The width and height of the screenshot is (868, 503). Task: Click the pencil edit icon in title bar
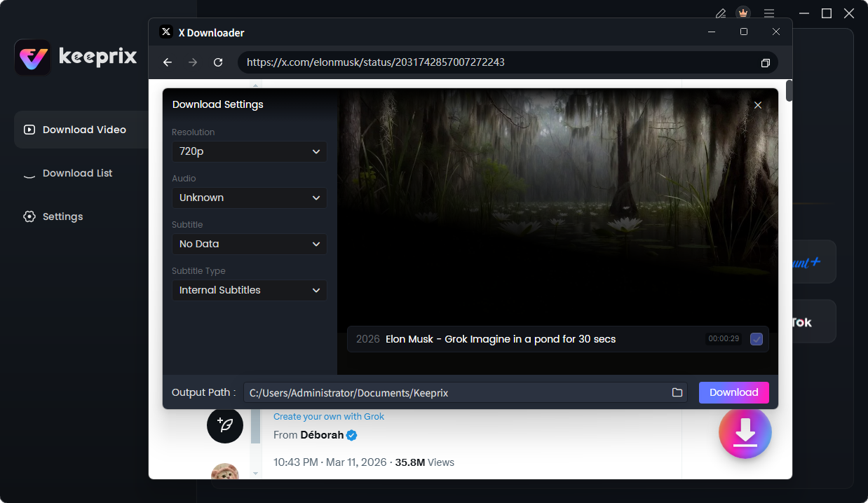pos(720,13)
